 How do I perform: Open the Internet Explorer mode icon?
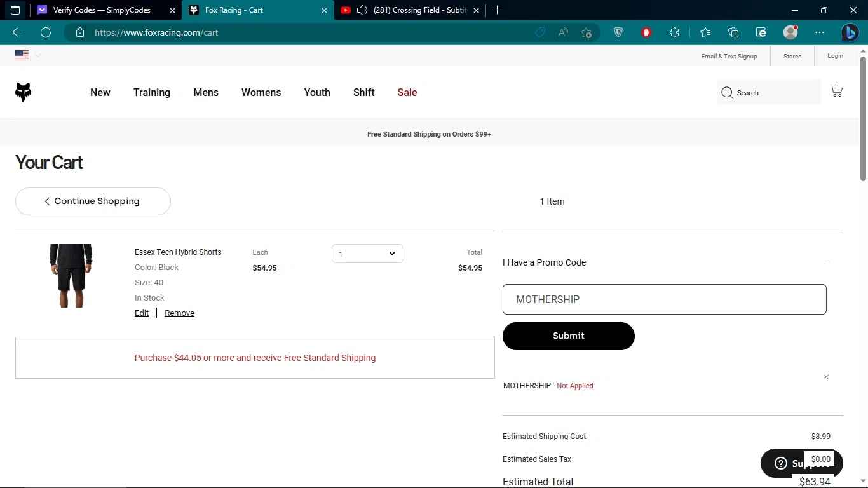(761, 32)
